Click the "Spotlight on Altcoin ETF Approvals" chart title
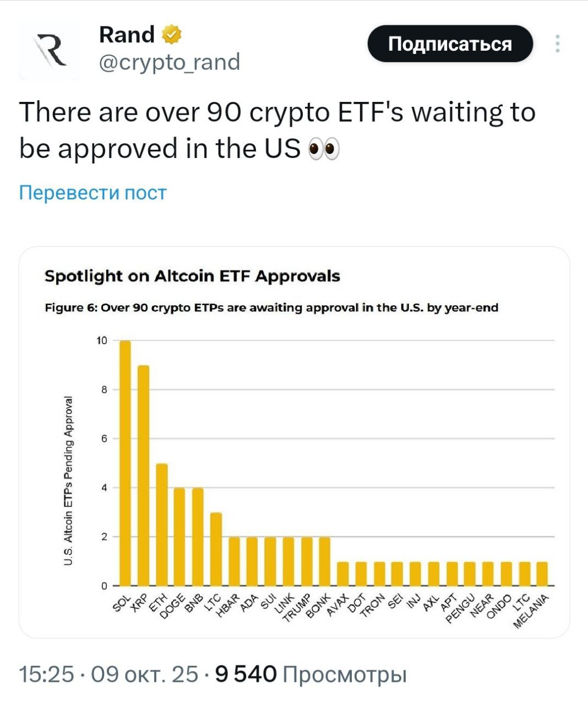Image resolution: width=588 pixels, height=705 pixels. pos(192,276)
